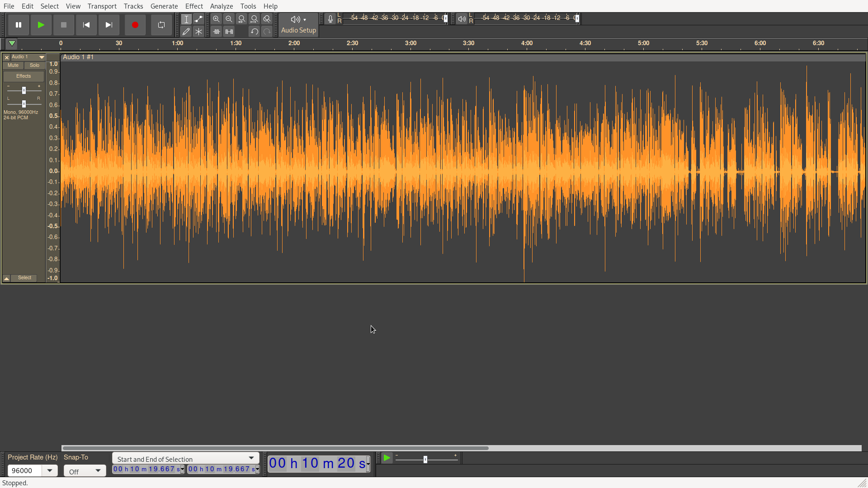
Task: Open the Effect menu
Action: point(194,6)
